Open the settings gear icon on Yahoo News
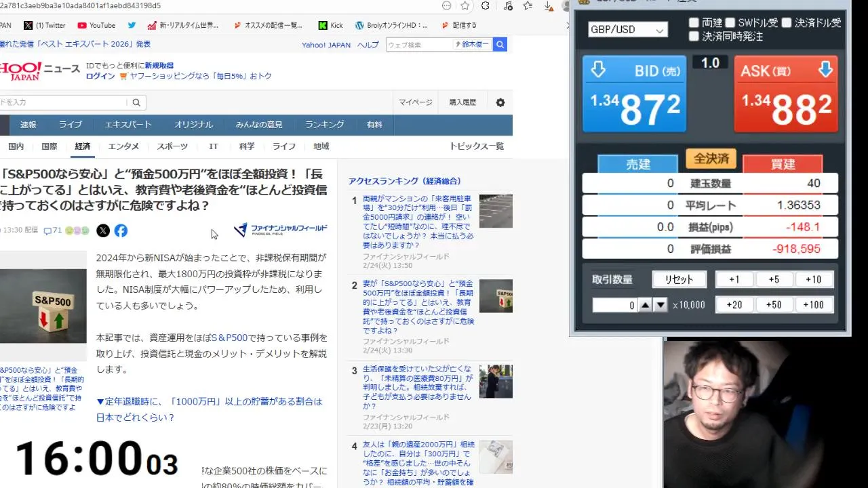Screen dimensions: 868x488 tap(500, 102)
